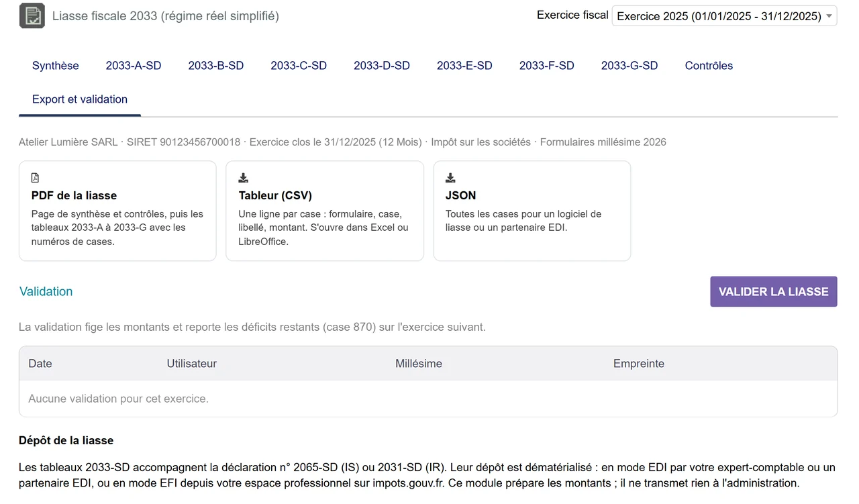Open the 2033-F-SD tab
Screen dimensions: 859x504
click(547, 66)
